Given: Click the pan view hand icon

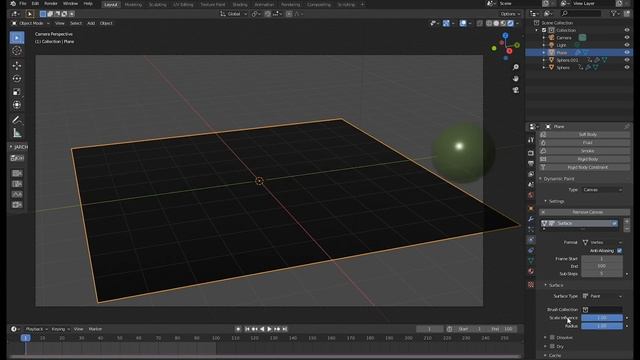Looking at the screenshot, I should coord(516,78).
